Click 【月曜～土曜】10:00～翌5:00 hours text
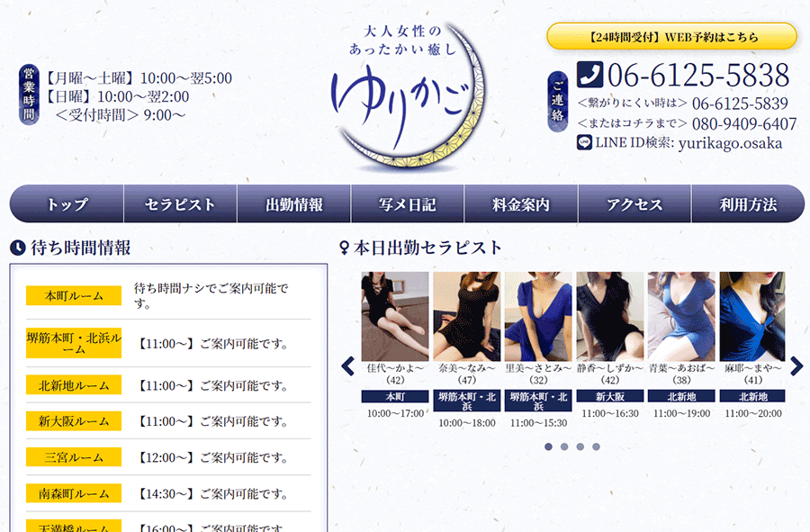 (138, 78)
